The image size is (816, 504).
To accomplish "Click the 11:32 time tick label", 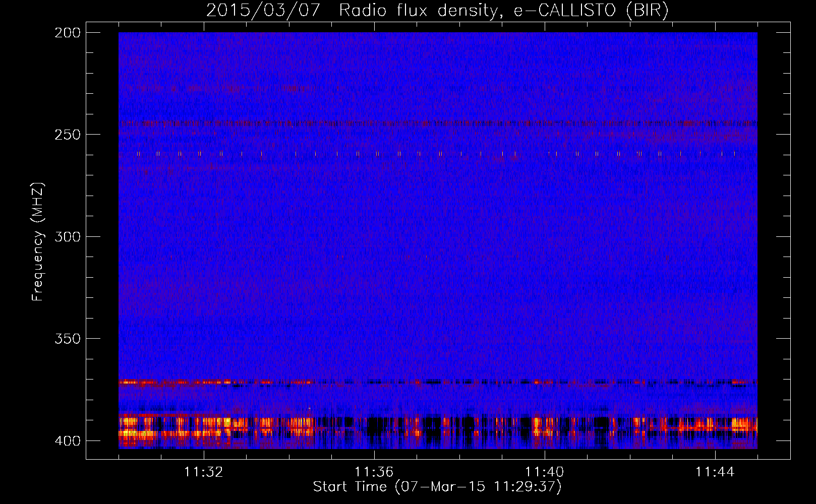I will tap(204, 472).
